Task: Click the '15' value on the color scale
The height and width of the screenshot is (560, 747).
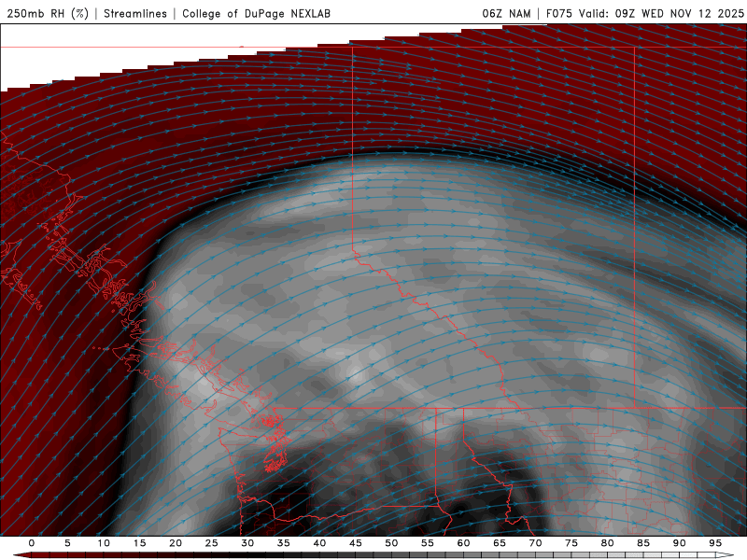Action: pos(139,543)
